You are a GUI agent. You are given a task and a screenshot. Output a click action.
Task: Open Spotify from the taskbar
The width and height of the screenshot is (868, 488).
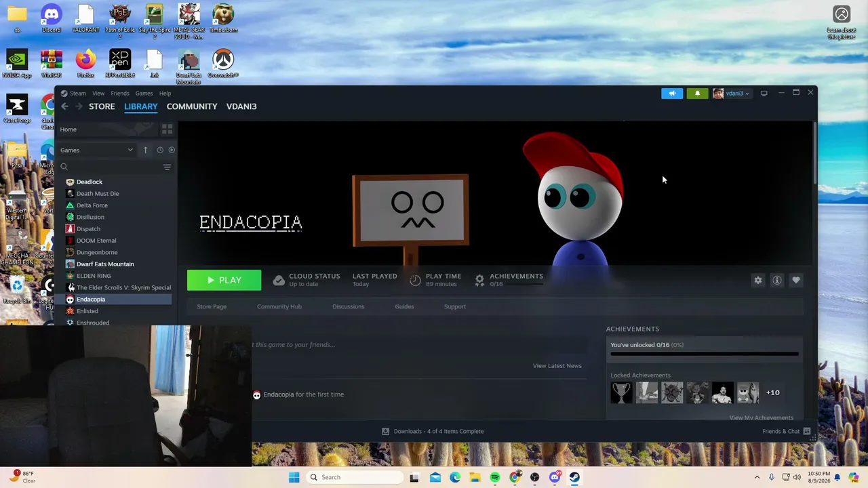click(495, 477)
